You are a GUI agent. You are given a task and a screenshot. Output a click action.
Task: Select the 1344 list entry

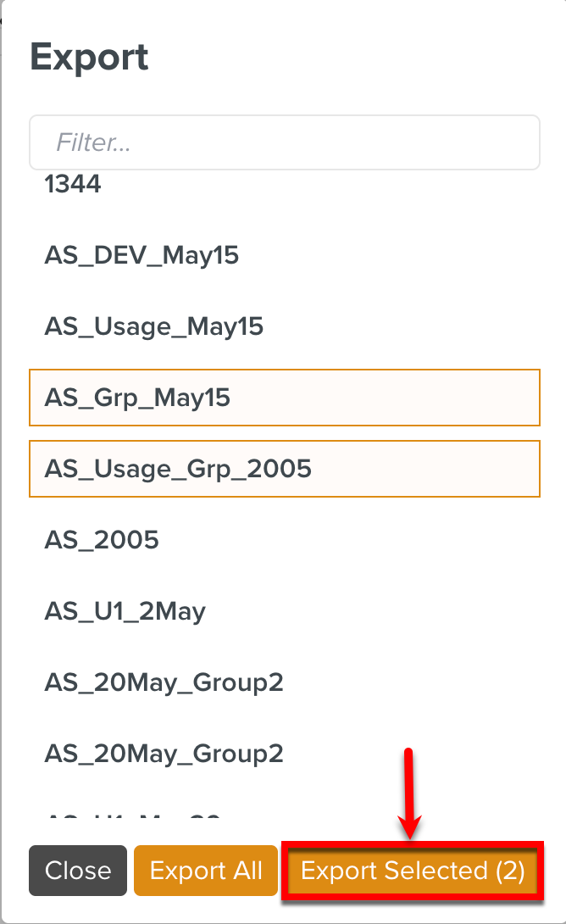point(73,184)
